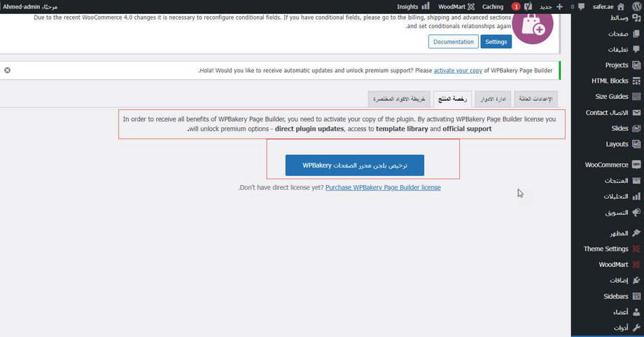644x337 pixels.
Task: Follow the 'activate your copy' link
Action: (x=458, y=70)
